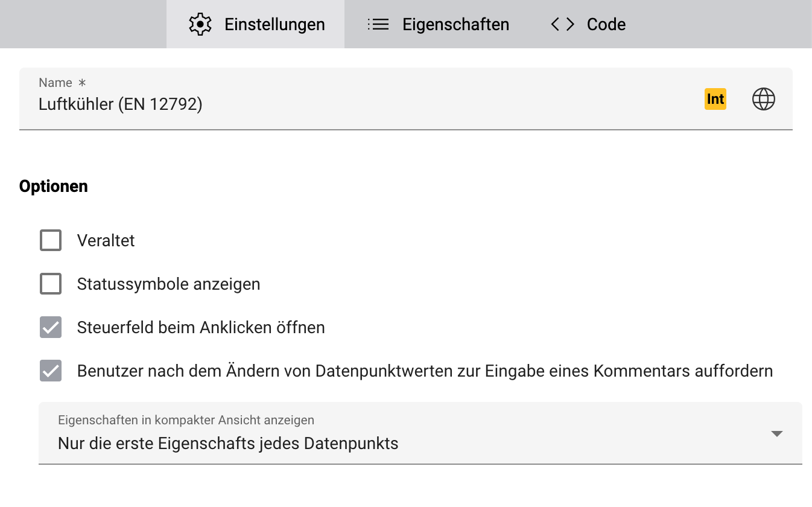Uncheck Steuerfeld beim Anklicken öffnen
The image size is (812, 507).
coord(51,327)
